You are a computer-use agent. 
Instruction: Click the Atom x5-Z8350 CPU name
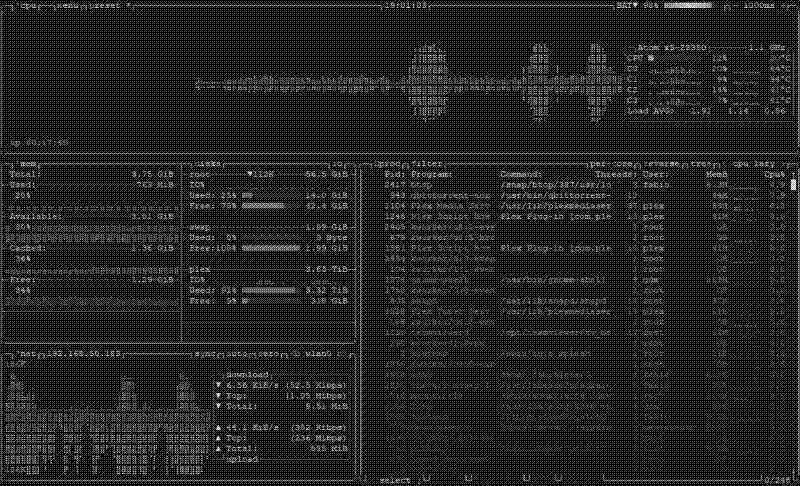[x=672, y=47]
